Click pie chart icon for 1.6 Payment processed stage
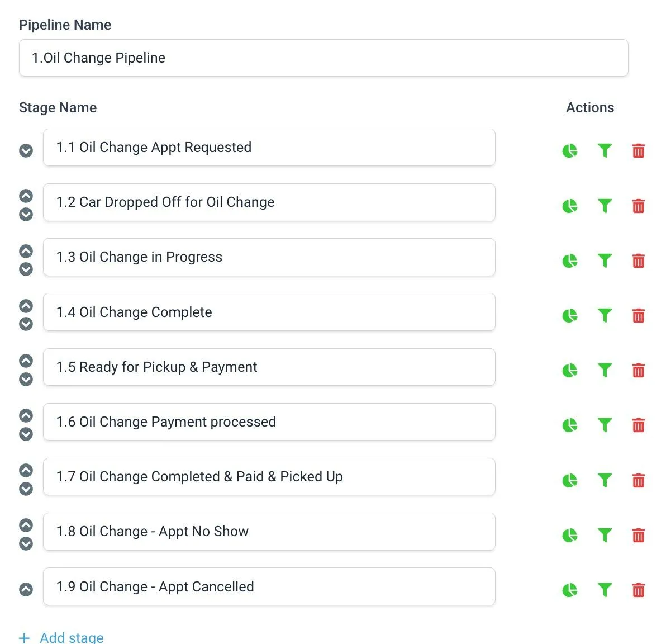This screenshot has height=644, width=666. (x=569, y=425)
